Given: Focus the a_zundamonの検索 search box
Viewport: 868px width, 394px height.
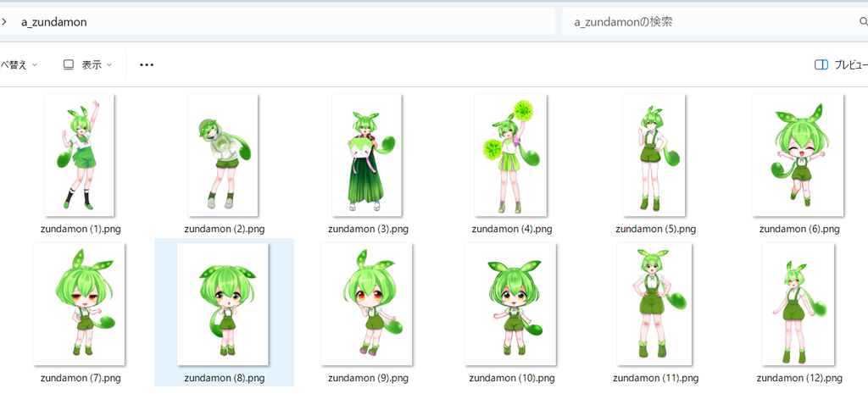Looking at the screenshot, I should tap(715, 22).
